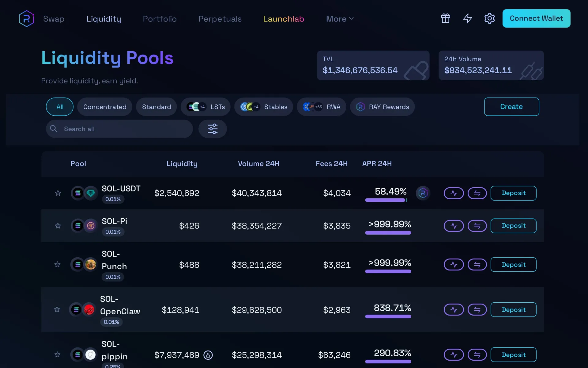The height and width of the screenshot is (368, 588).
Task: Click the swap icon on SOL-Pi row
Action: coord(477,226)
